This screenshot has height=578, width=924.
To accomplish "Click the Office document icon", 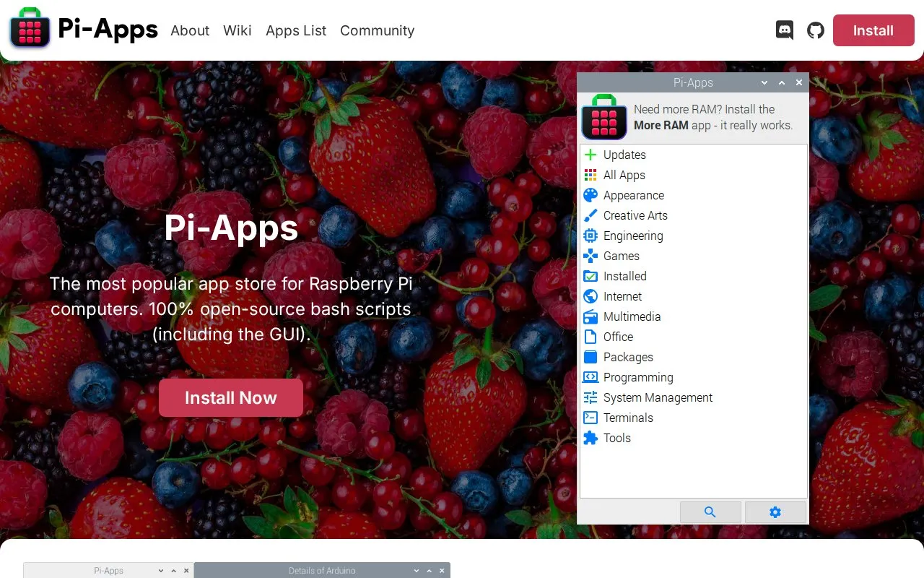I will tap(590, 337).
